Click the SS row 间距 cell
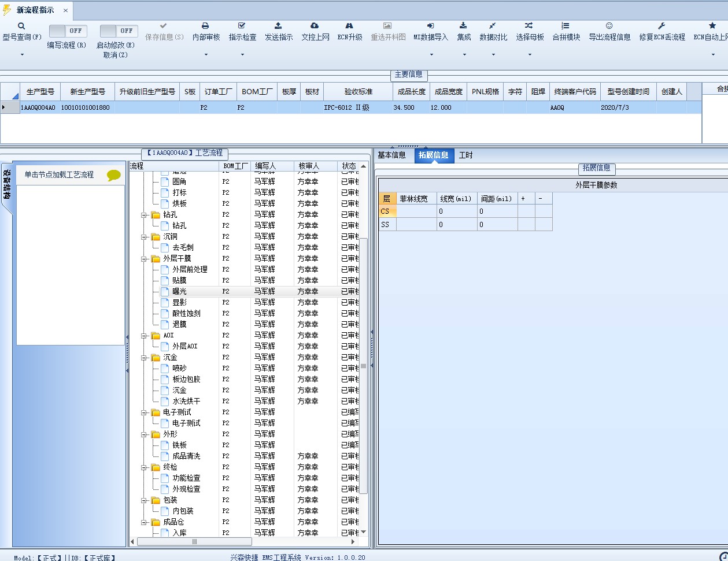 click(497, 225)
